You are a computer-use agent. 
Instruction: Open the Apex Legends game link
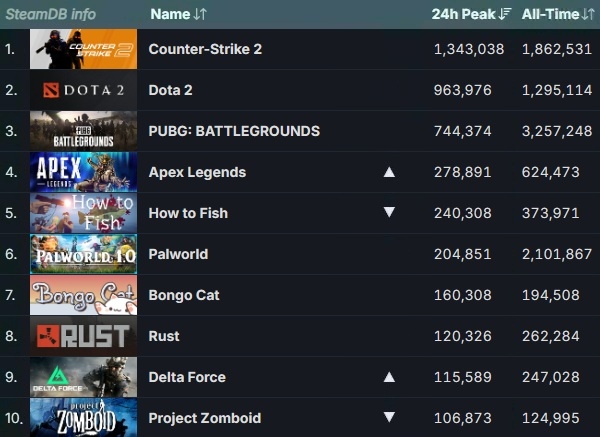(x=197, y=173)
